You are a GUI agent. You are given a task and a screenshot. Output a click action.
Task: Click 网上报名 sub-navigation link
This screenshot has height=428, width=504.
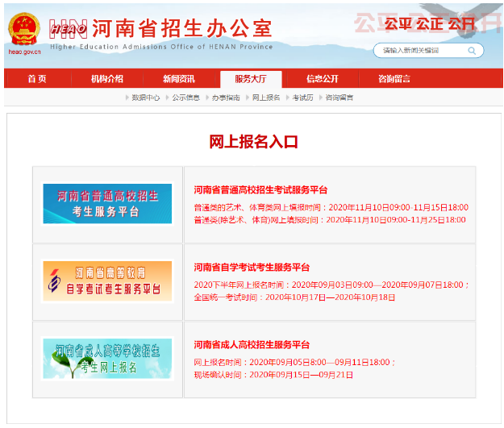pyautogui.click(x=266, y=98)
